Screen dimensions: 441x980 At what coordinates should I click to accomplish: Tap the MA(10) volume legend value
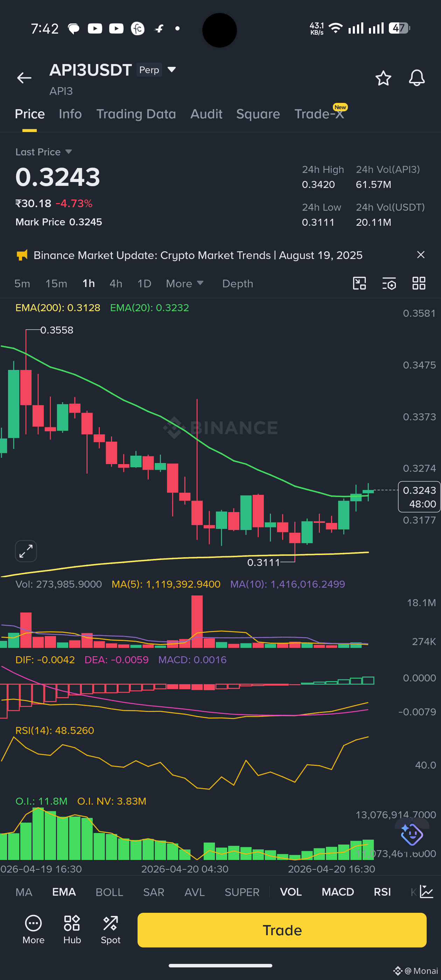[x=288, y=584]
